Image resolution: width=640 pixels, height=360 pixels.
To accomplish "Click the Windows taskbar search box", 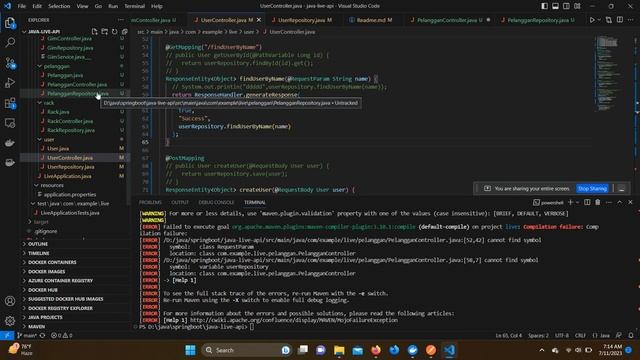I will tap(246, 350).
